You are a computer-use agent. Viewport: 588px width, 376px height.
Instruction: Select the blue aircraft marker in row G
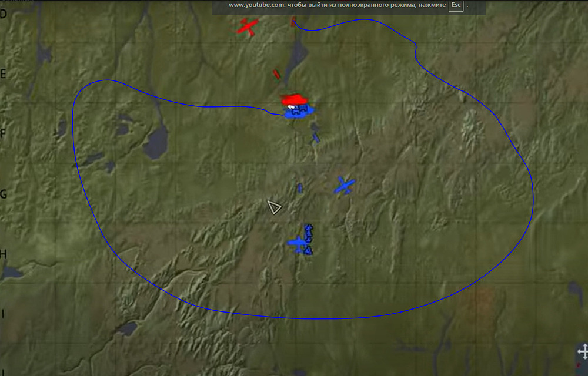[x=345, y=186]
